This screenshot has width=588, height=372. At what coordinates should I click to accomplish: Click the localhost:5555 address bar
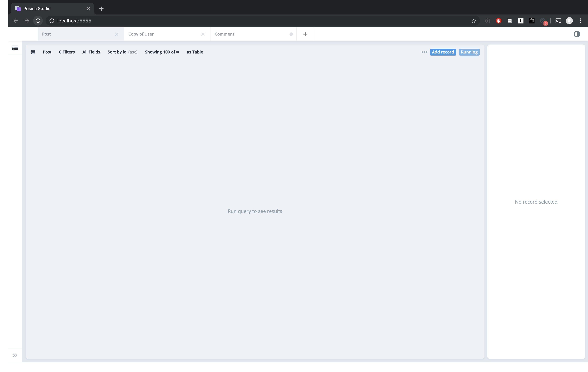(74, 21)
